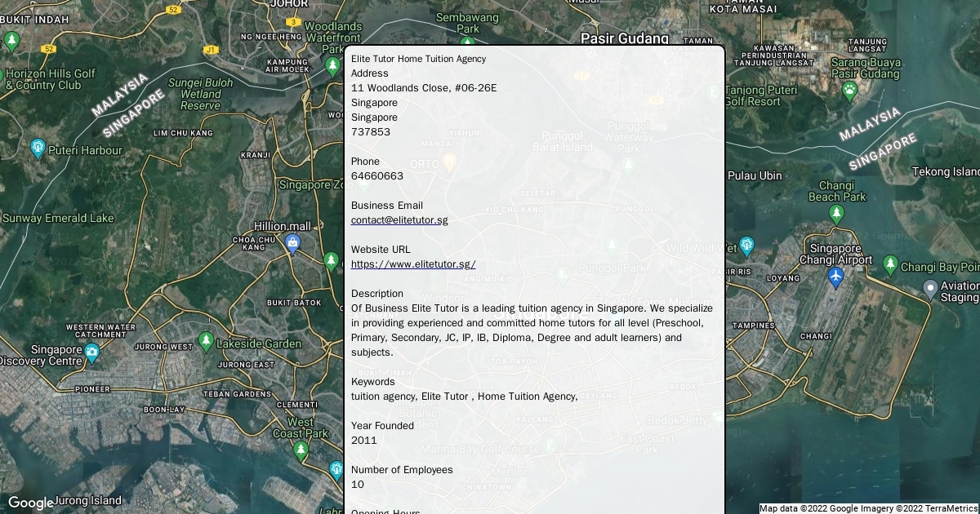Click the Google logo on the map
The height and width of the screenshot is (514, 980).
(x=30, y=503)
